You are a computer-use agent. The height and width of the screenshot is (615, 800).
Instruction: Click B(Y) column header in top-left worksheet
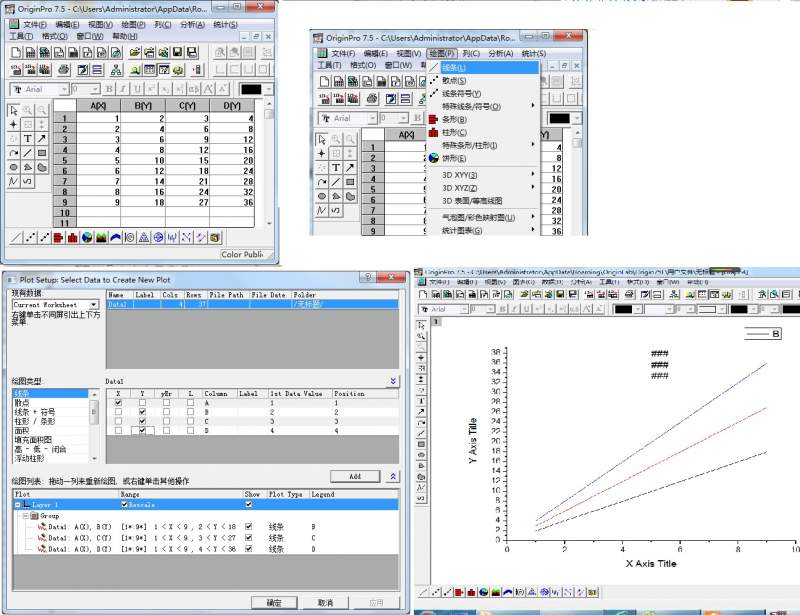(143, 106)
